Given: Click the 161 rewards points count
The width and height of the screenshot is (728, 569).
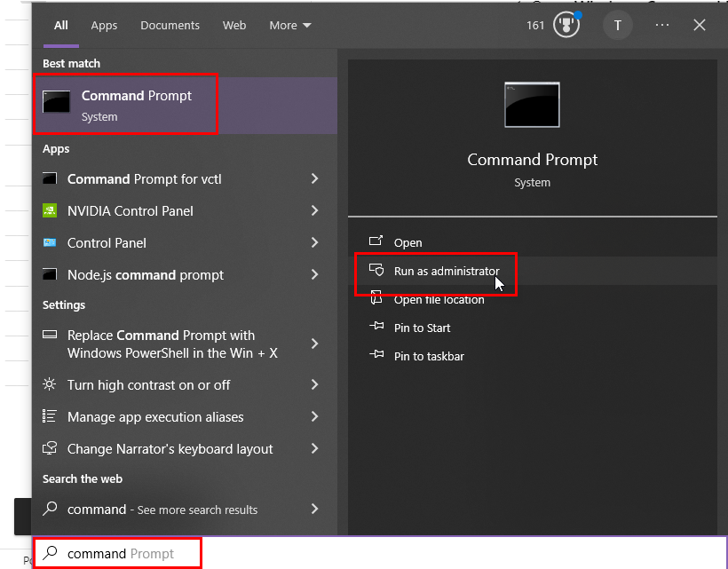Looking at the screenshot, I should coord(534,26).
